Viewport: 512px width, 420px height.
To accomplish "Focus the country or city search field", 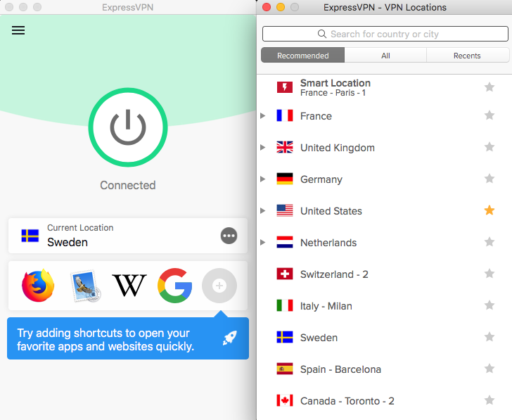I will click(x=385, y=34).
